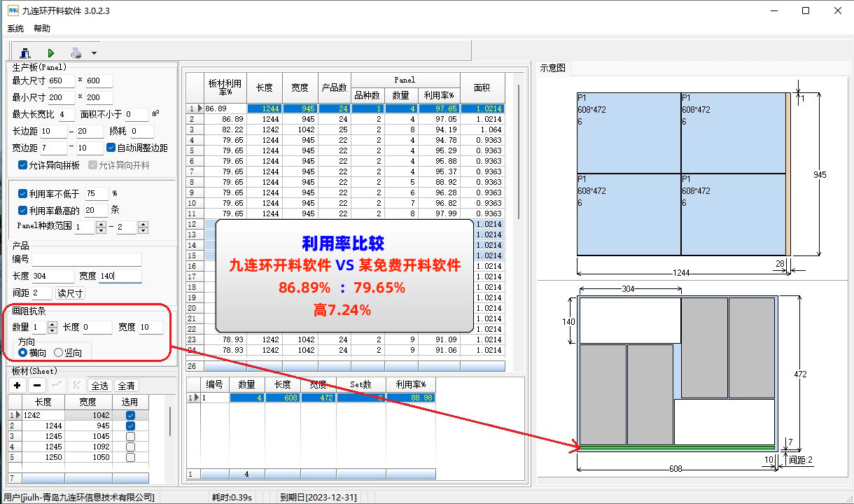Click the 全清 button
Viewport: 854px width, 504px height.
[x=127, y=386]
